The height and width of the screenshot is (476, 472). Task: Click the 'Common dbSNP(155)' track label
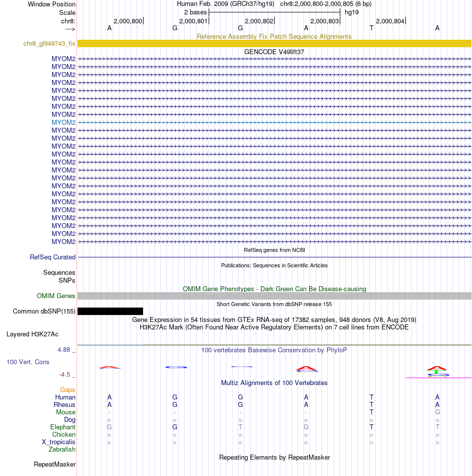pyautogui.click(x=44, y=312)
